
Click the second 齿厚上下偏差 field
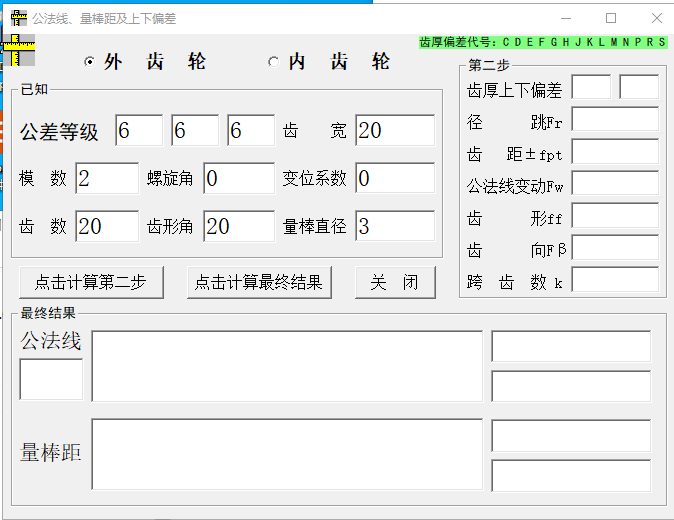pyautogui.click(x=639, y=87)
